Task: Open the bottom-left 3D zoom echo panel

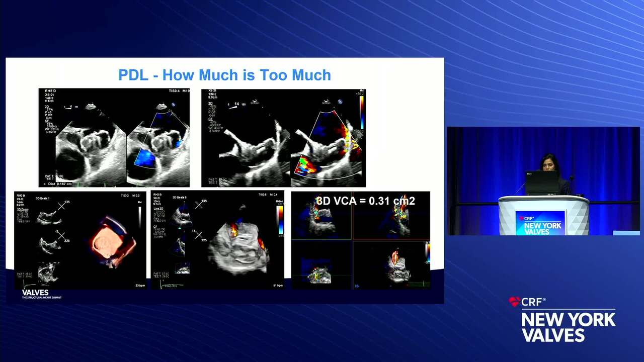Action: coord(80,240)
